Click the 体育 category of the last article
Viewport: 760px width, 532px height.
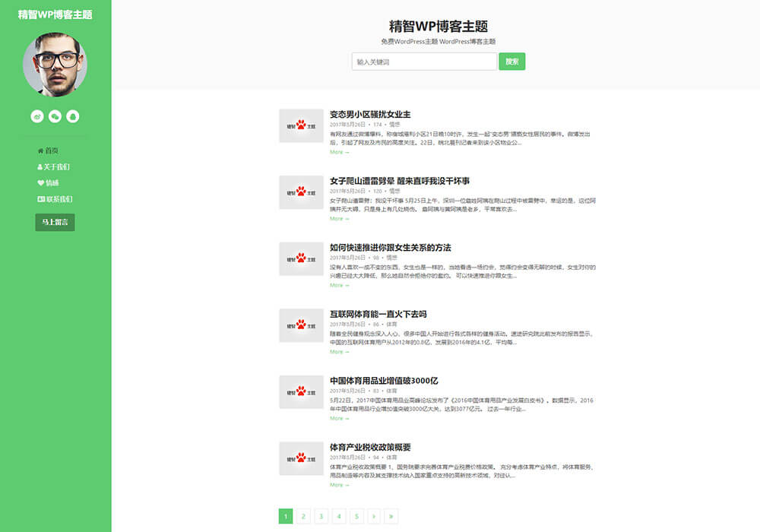[x=394, y=457]
